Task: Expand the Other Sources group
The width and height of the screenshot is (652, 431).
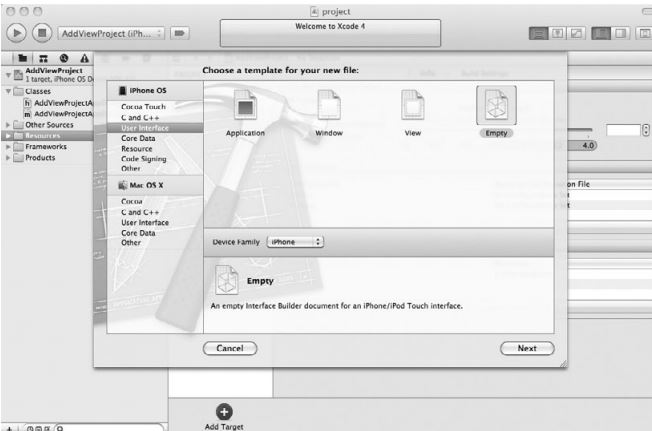Action: (8, 125)
